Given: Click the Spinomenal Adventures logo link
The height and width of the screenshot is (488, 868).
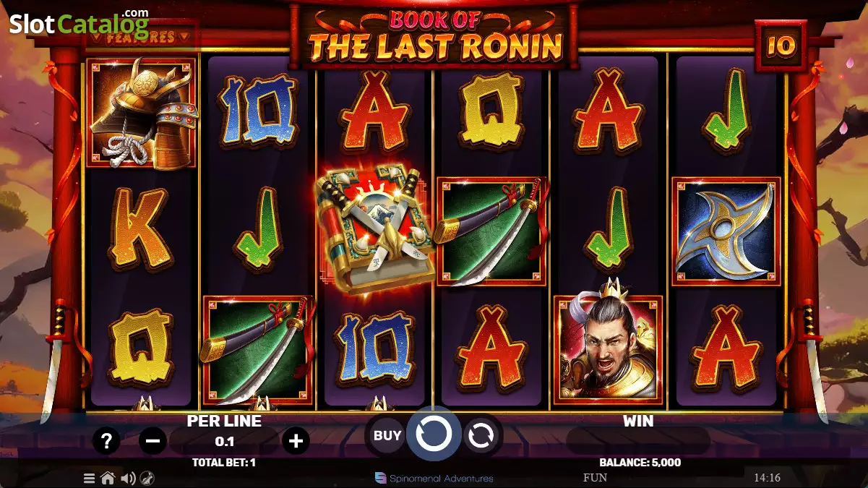Looking at the screenshot, I should [x=434, y=478].
